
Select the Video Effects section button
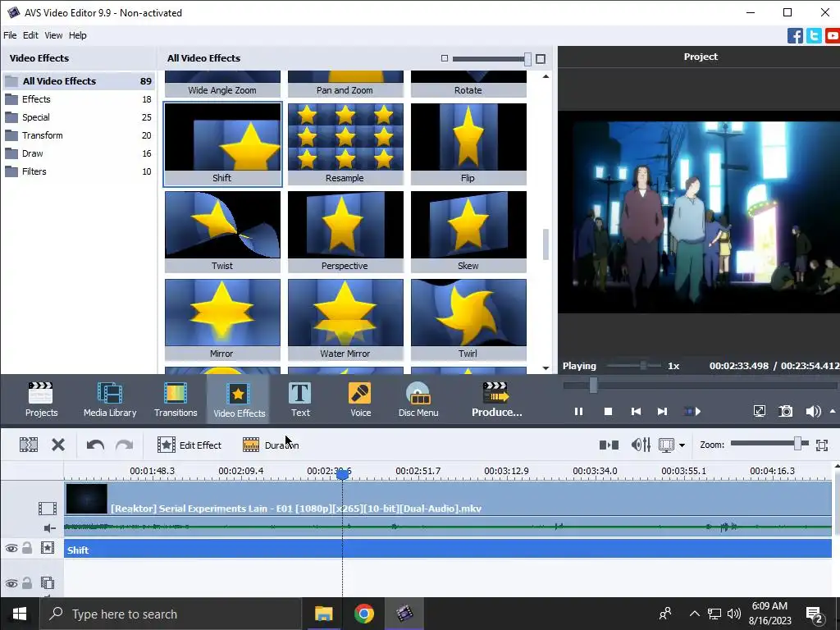pos(239,399)
